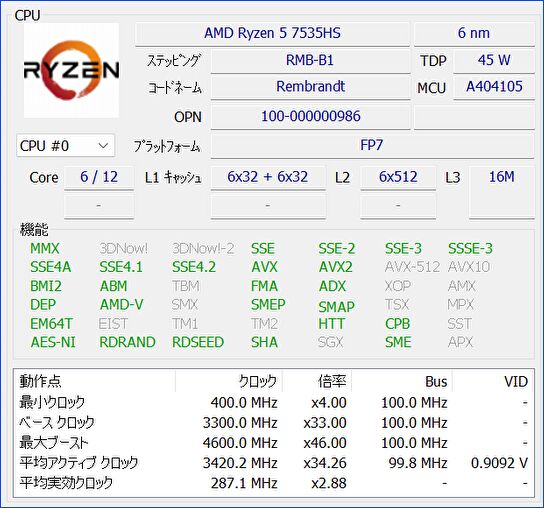Click the MMX feature label
Image resolution: width=544 pixels, height=508 pixels.
tap(45, 249)
